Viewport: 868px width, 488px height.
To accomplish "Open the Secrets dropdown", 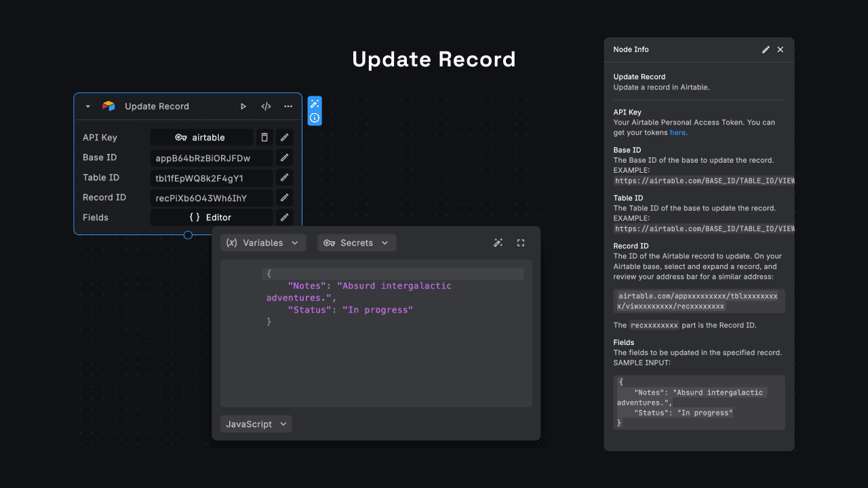I will [357, 243].
